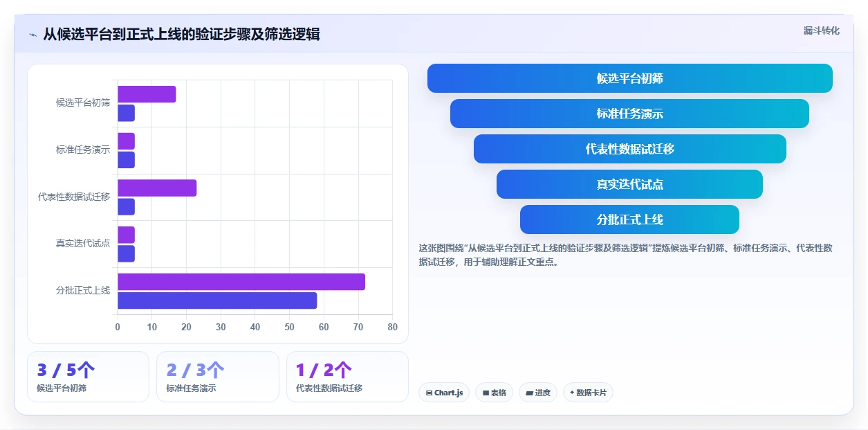The image size is (868, 430).
Task: Click the purple bar for 代表性数据试迁移
Action: tap(157, 188)
